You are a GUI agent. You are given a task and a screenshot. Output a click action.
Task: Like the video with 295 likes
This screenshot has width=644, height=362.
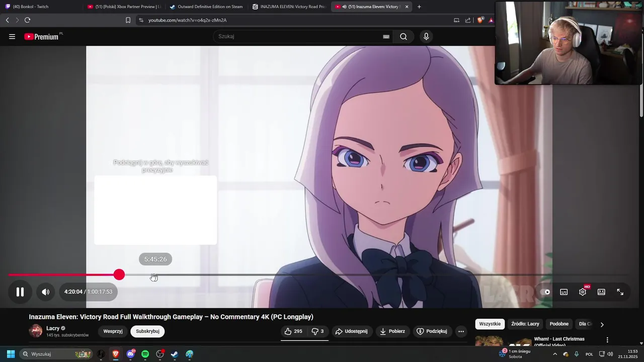coord(293,331)
